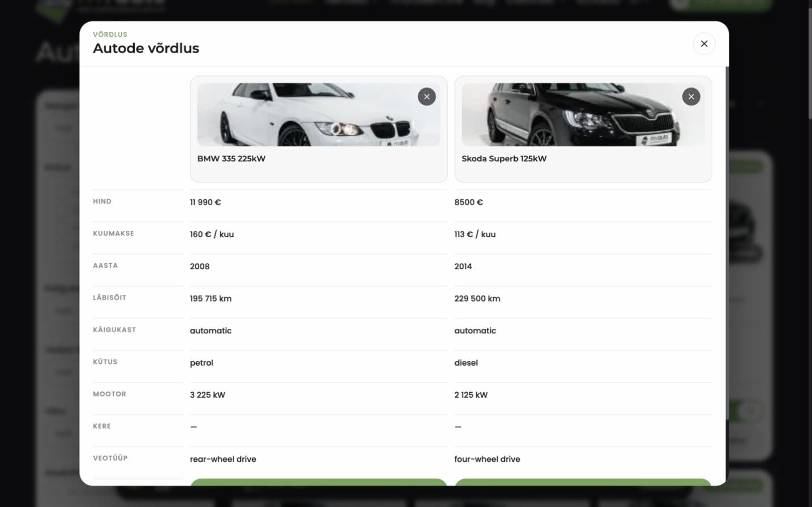This screenshot has width=812, height=507.
Task: Click the LÄBISÕIT row label
Action: (x=109, y=298)
